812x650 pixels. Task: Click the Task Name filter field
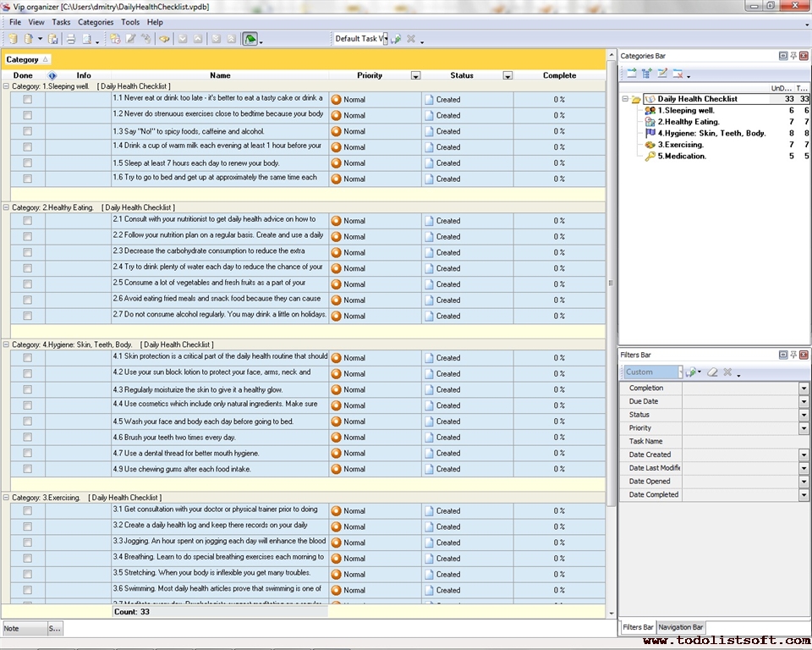coord(744,441)
